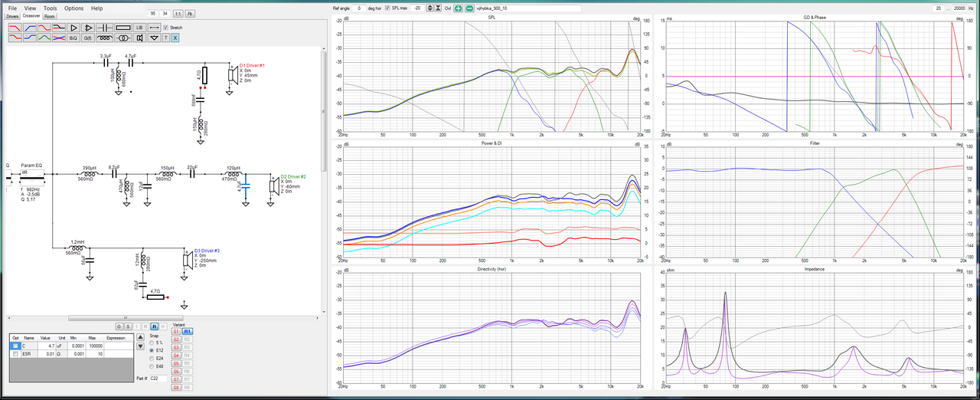Select the resistor component tool
Image resolution: width=980 pixels, height=400 pixels.
pyautogui.click(x=123, y=28)
